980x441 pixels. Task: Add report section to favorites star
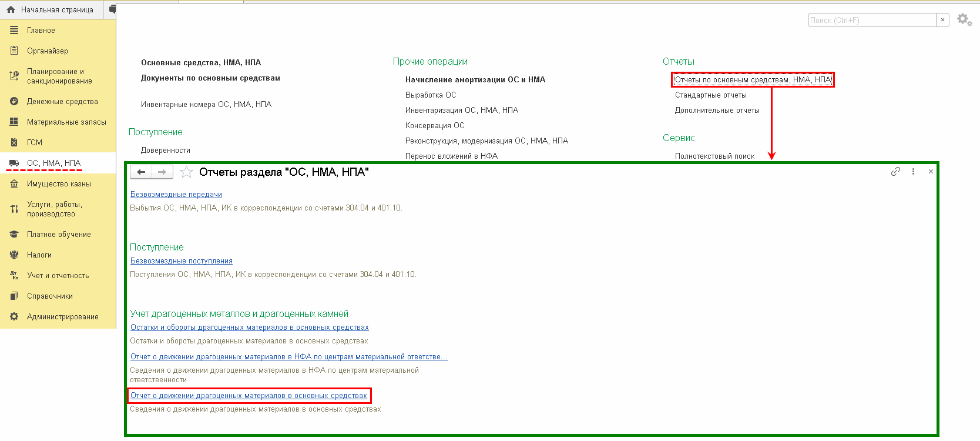pyautogui.click(x=186, y=172)
